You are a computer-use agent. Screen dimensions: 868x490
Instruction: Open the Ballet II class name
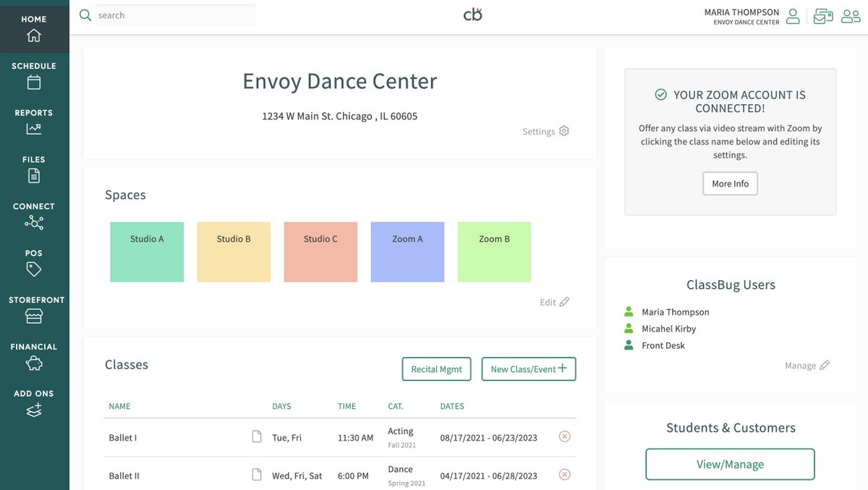[124, 476]
